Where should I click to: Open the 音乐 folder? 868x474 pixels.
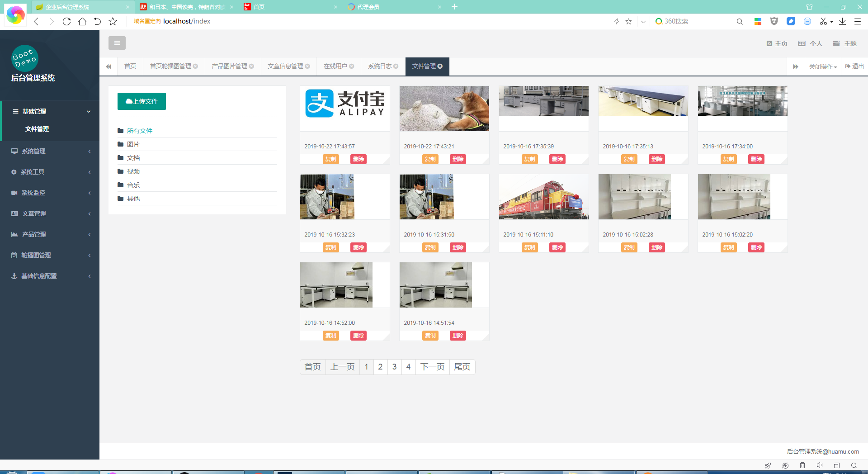click(x=197, y=185)
